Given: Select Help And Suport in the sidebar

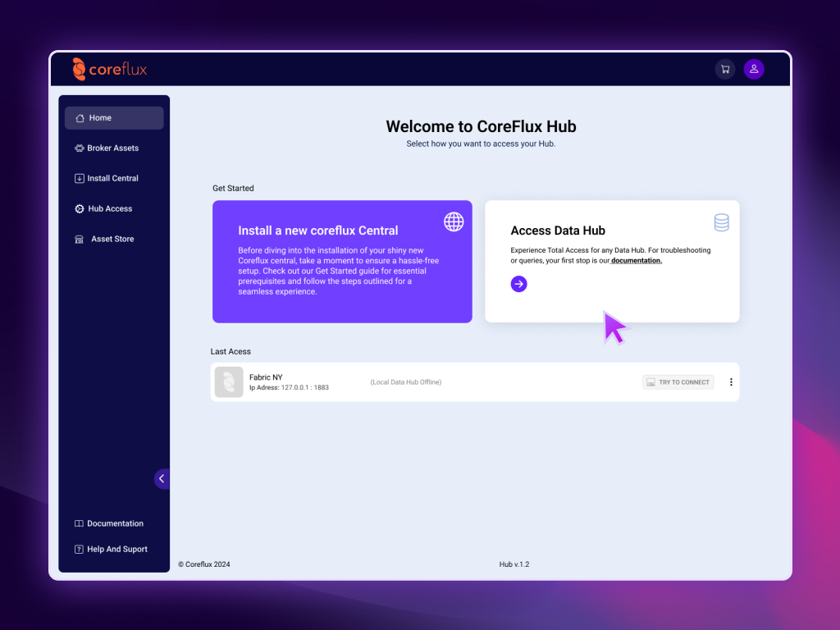Looking at the screenshot, I should tap(111, 549).
